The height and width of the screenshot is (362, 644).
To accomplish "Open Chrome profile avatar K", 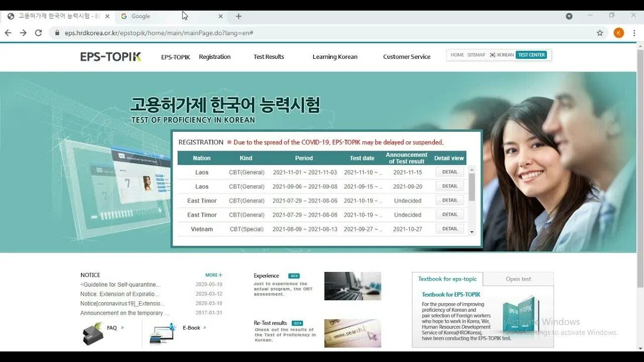I will click(x=619, y=33).
